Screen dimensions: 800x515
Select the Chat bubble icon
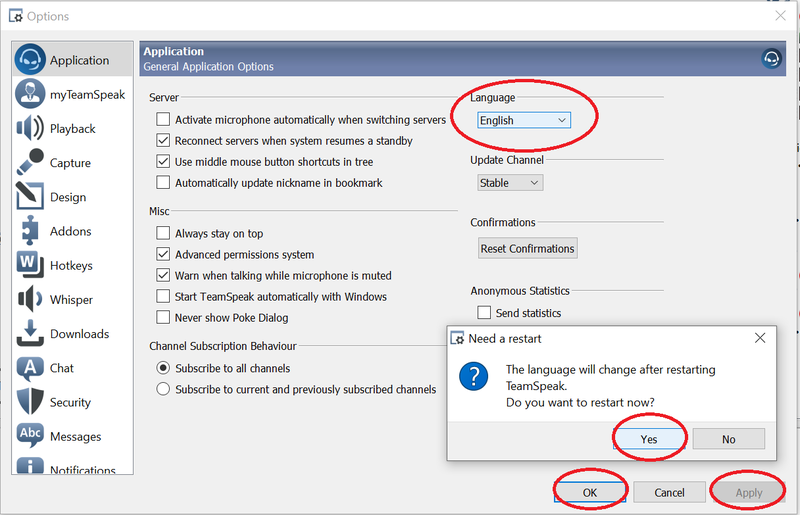coord(30,367)
